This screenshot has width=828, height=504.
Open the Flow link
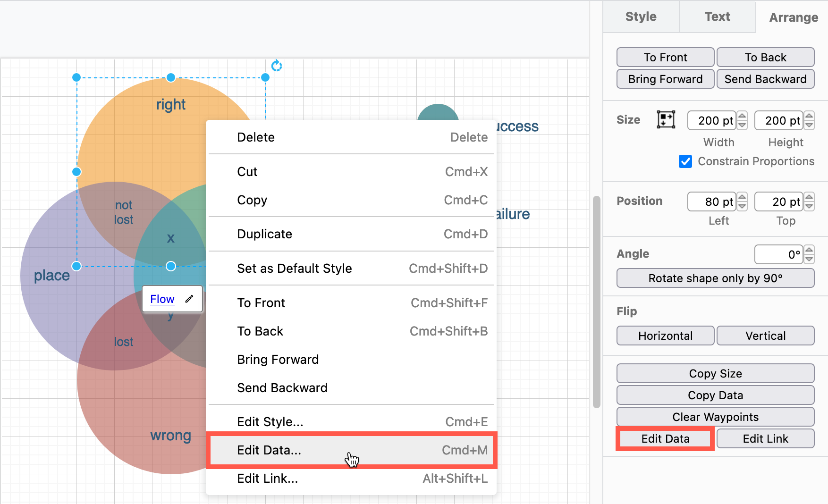point(162,299)
